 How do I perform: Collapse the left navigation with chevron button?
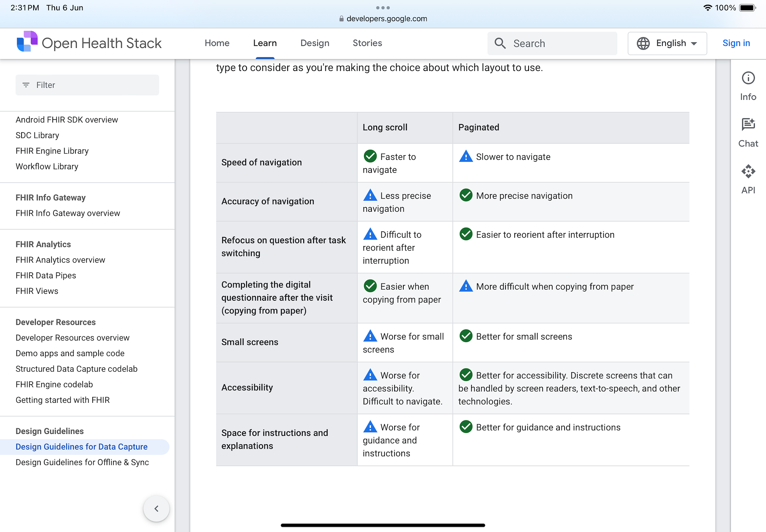click(x=156, y=508)
